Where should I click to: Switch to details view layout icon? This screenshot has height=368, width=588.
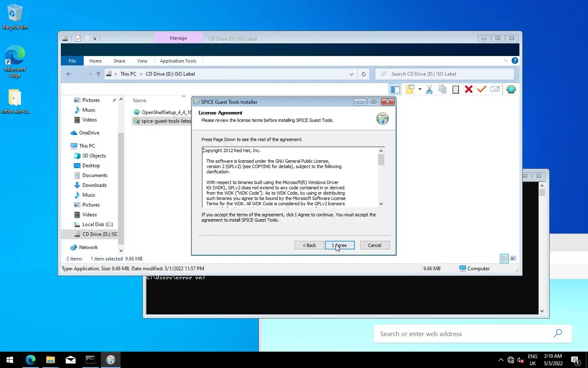tap(504, 258)
